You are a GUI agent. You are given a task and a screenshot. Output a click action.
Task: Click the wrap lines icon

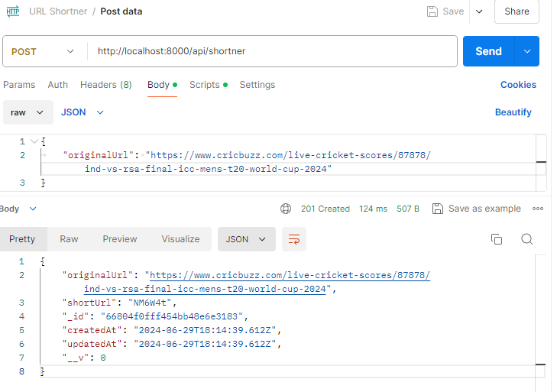[293, 239]
